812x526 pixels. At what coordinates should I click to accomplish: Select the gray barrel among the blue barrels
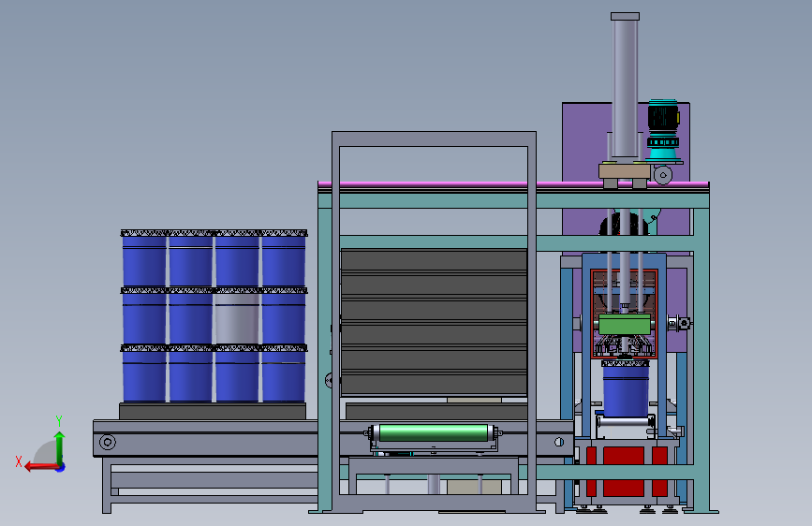pyautogui.click(x=237, y=318)
